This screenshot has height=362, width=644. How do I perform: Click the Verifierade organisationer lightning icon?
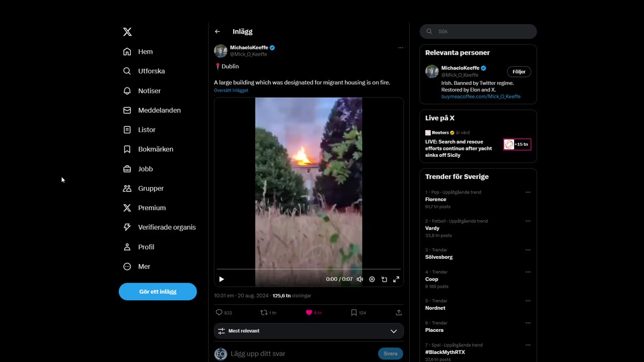127,227
